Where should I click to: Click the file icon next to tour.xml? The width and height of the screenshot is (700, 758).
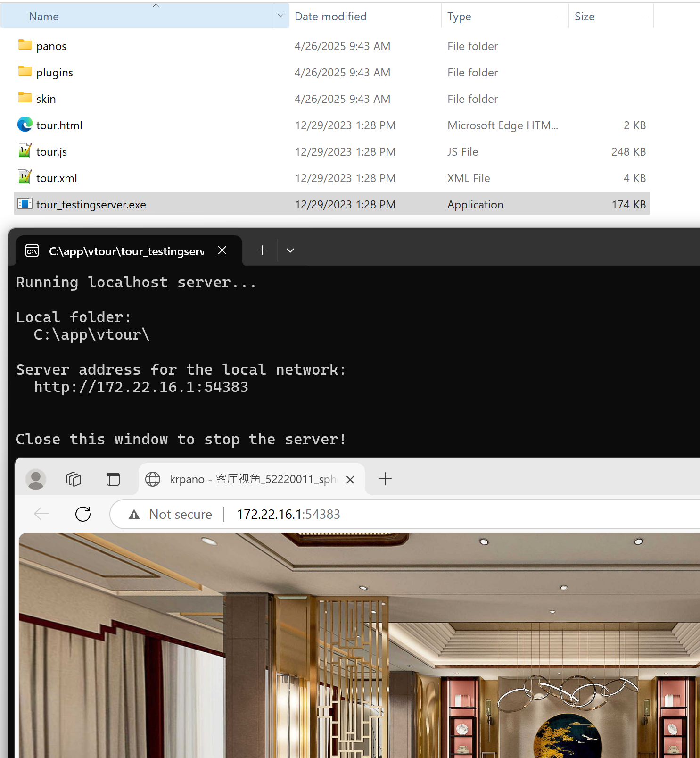pyautogui.click(x=25, y=177)
